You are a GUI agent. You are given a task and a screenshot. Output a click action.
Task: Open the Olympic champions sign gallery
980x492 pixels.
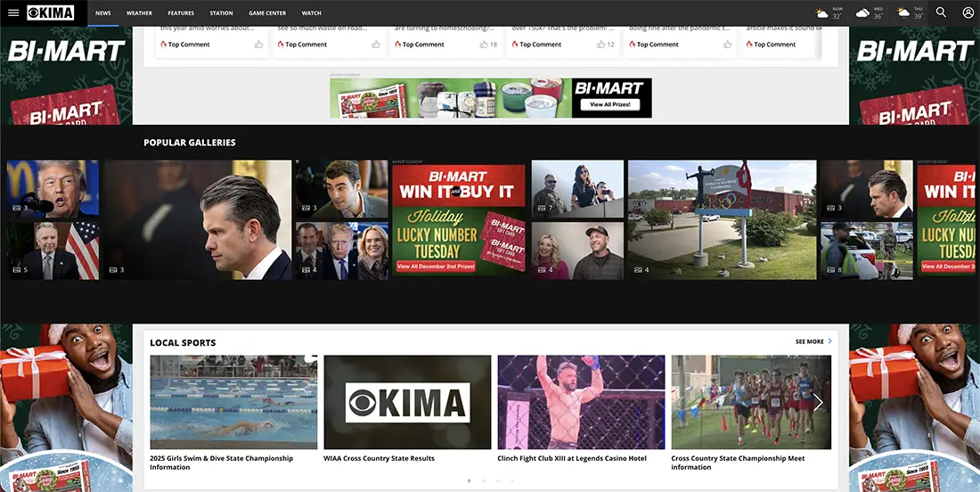point(722,220)
